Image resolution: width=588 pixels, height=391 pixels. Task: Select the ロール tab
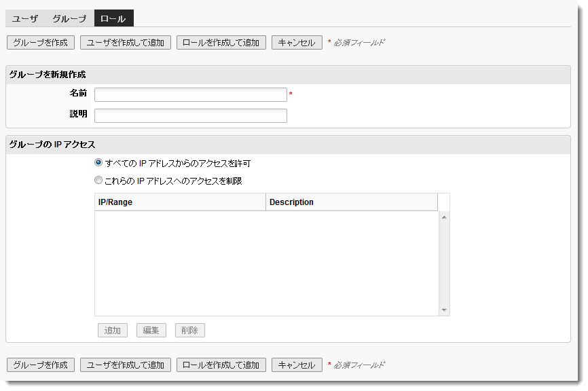click(x=113, y=18)
